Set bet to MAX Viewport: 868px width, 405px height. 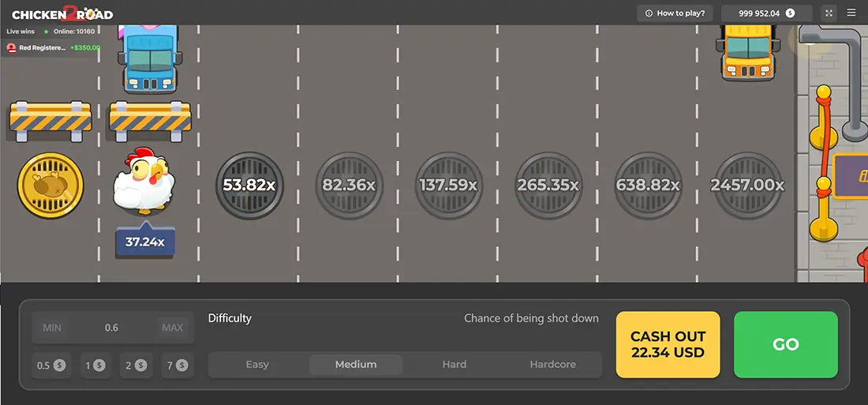[x=172, y=328]
